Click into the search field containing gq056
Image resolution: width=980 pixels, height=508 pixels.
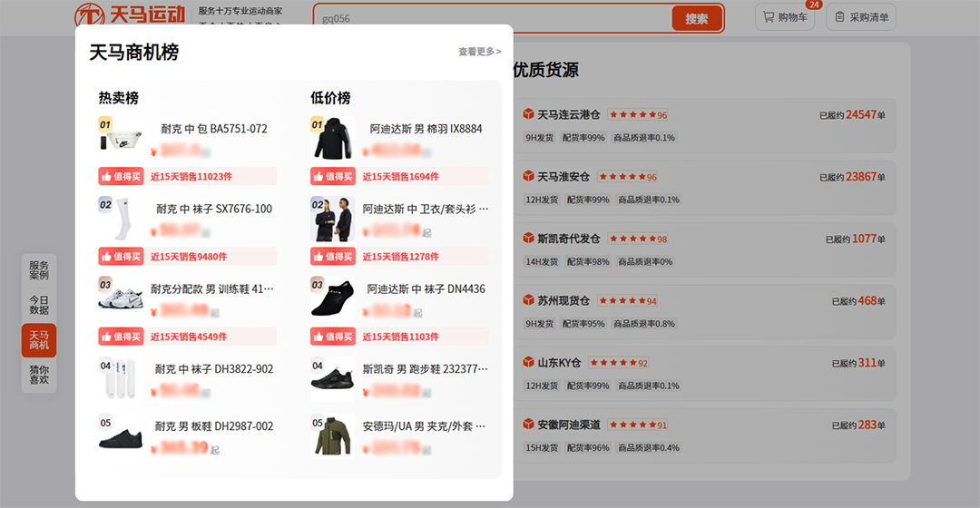click(490, 18)
